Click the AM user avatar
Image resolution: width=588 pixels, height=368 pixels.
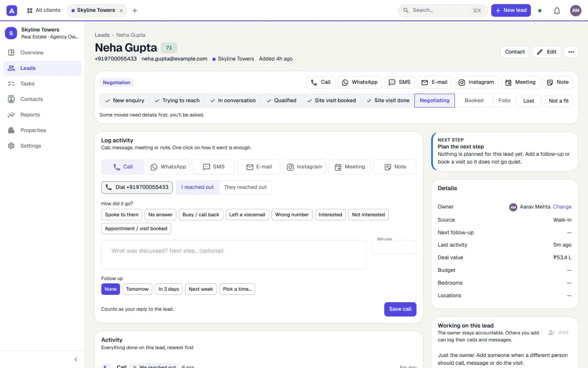[576, 11]
